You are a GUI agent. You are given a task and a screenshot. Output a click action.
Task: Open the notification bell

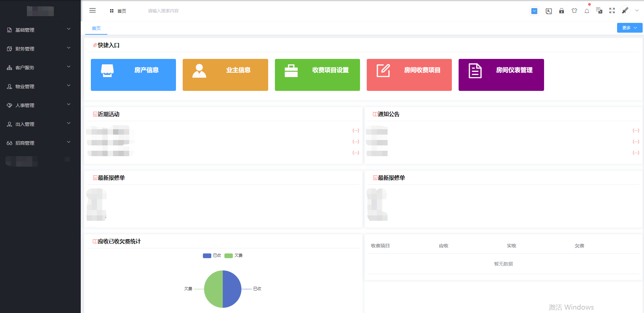587,11
